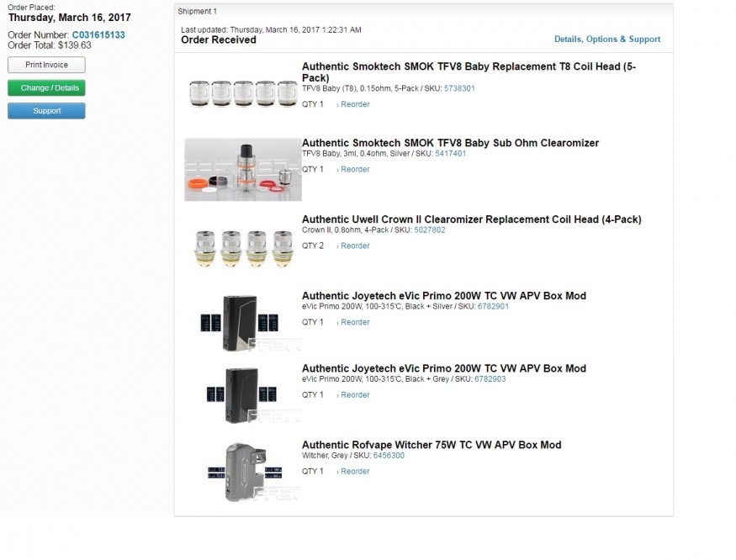Screen dimensions: 736x560
Task: Open SKU 6782901 link
Action: 491,307
